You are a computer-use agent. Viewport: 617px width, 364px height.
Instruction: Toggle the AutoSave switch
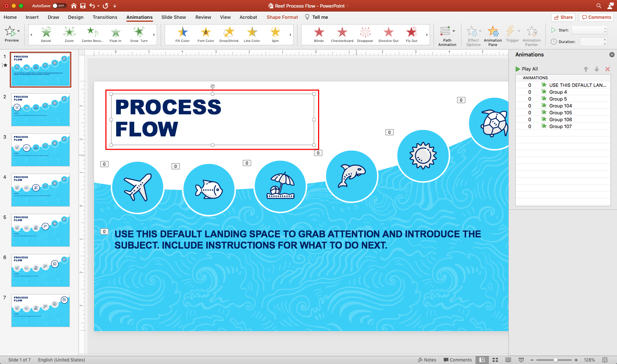59,6
